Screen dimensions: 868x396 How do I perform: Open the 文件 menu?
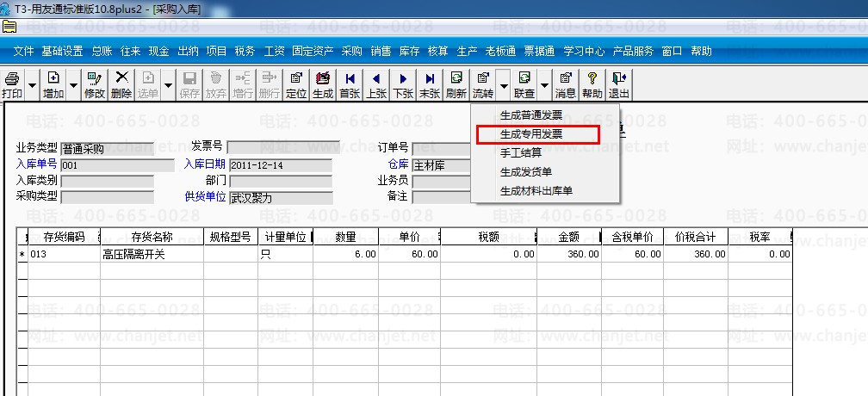24,52
